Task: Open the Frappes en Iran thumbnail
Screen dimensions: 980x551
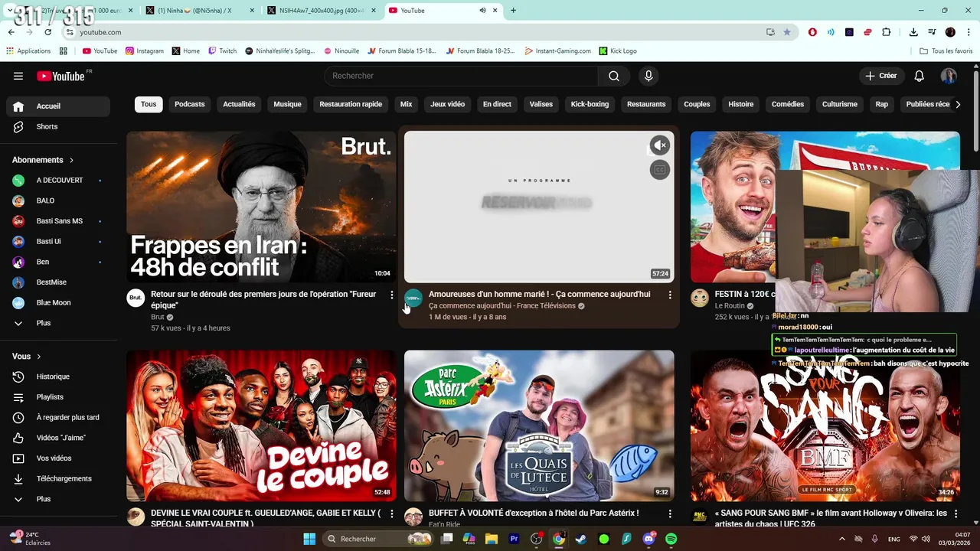Action: click(x=262, y=207)
